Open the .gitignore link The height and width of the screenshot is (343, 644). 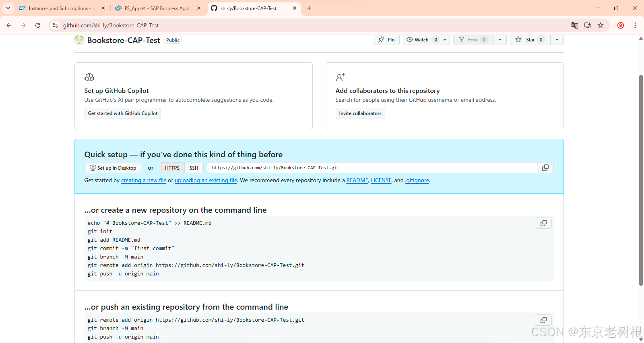[417, 181]
